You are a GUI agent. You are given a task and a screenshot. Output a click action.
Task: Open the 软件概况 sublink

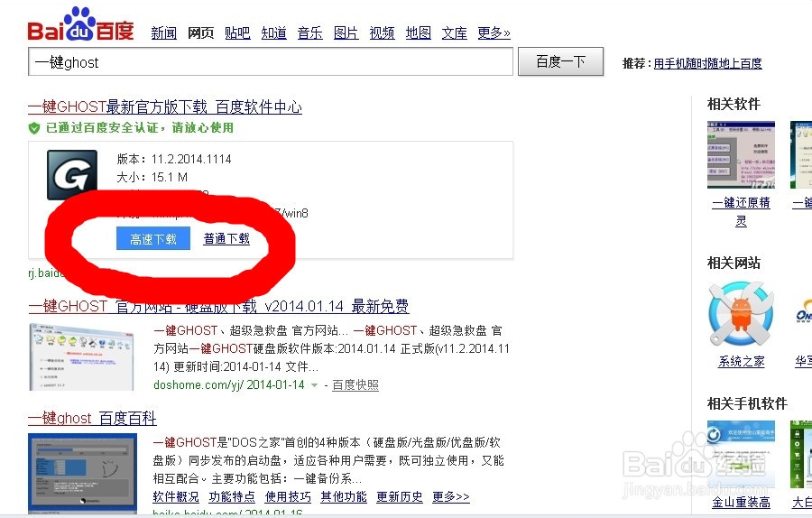point(176,496)
